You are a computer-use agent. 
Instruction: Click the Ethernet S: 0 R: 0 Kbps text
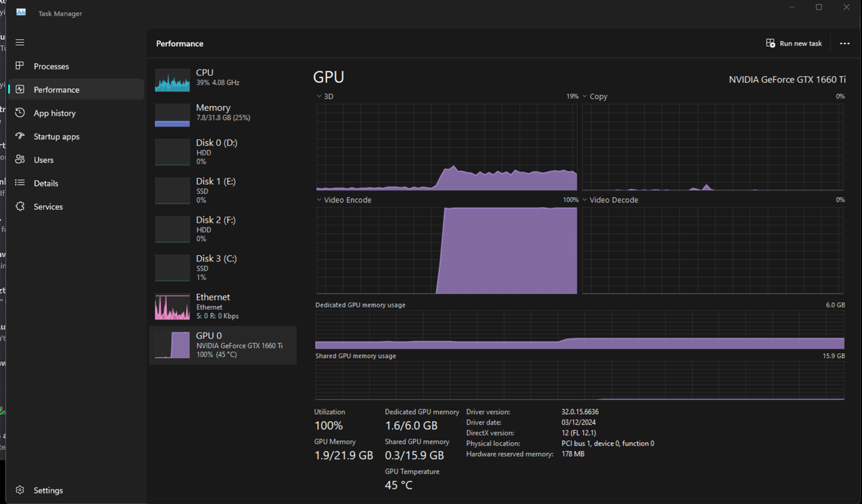[x=218, y=316]
